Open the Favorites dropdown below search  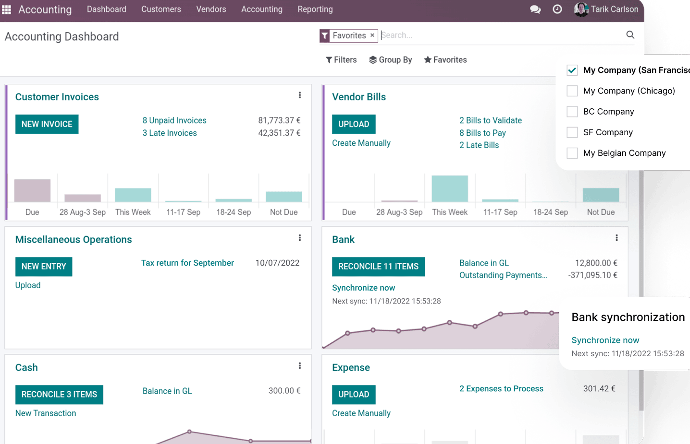coord(445,60)
